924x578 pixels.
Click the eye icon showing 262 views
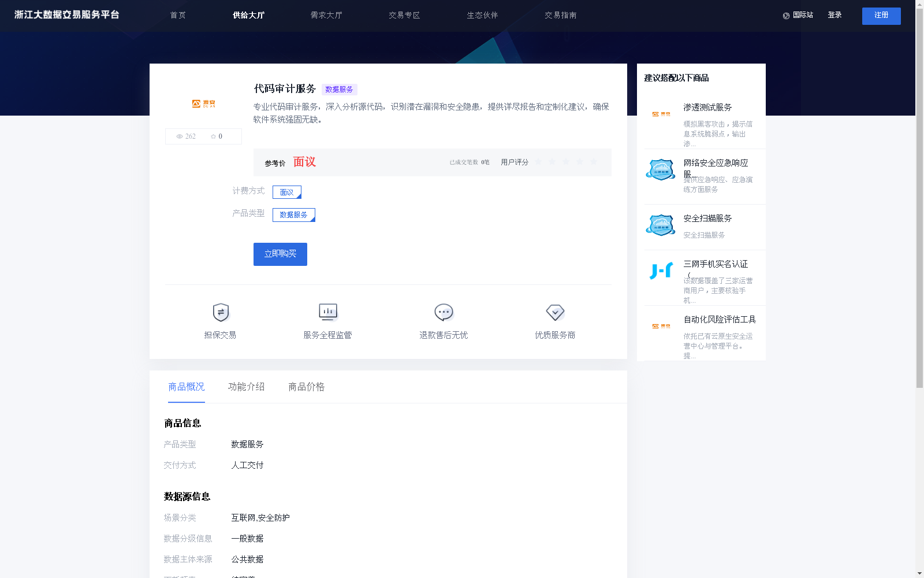[178, 136]
